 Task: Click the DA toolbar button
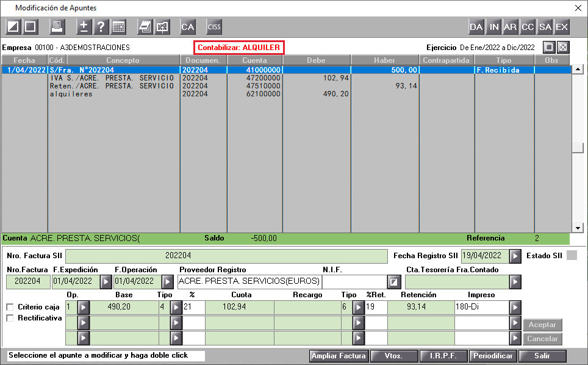coord(476,27)
